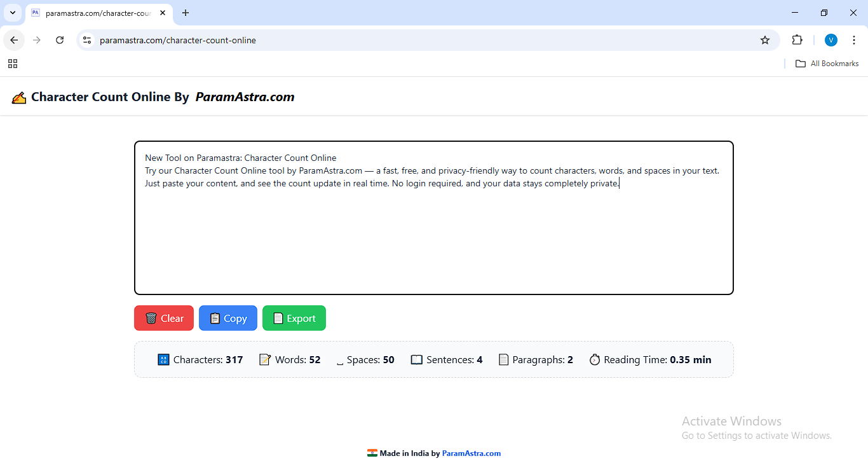Open the Extensions puzzle icon

click(797, 40)
